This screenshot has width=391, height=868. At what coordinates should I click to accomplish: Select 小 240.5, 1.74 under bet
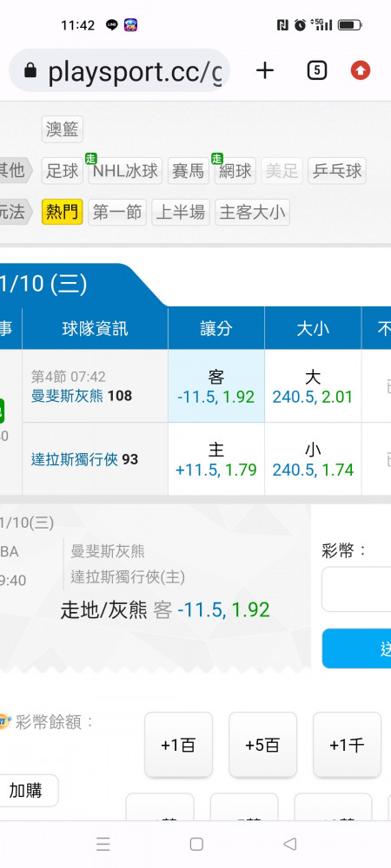pyautogui.click(x=313, y=459)
